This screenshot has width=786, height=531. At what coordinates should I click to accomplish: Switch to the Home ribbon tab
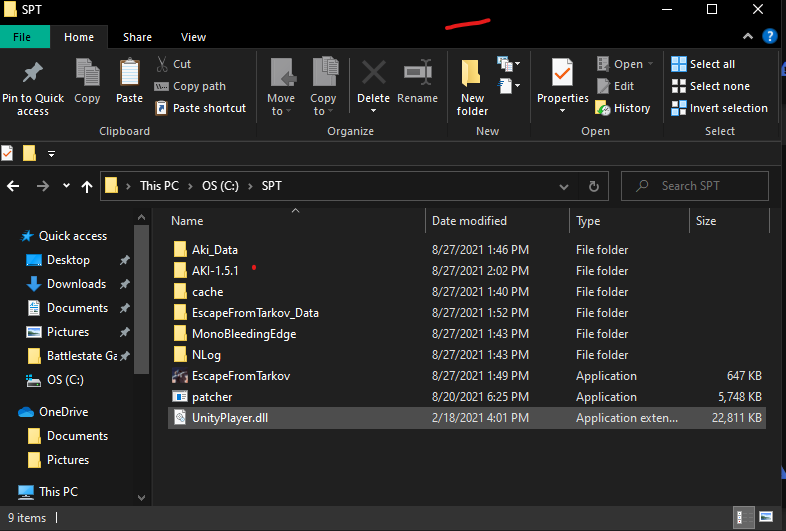coord(79,37)
